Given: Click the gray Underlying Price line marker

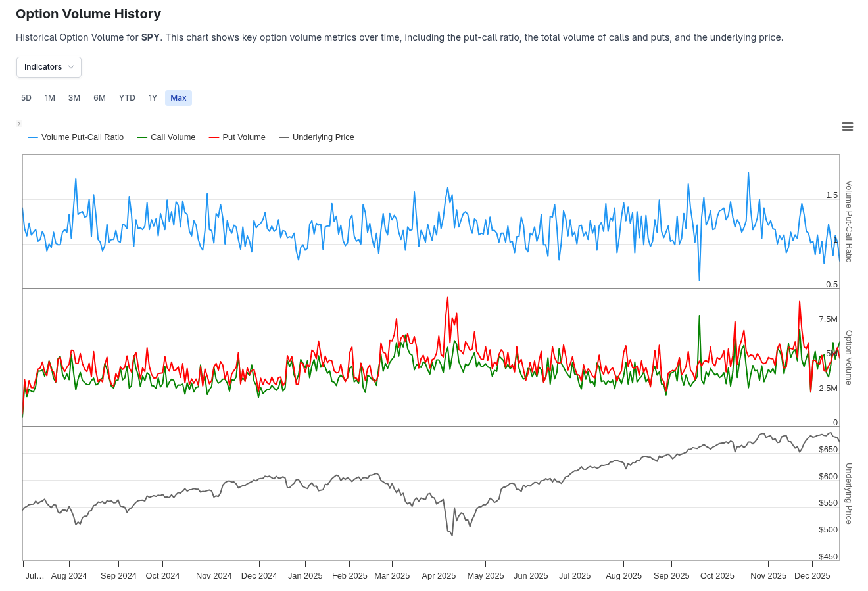Looking at the screenshot, I should [283, 137].
